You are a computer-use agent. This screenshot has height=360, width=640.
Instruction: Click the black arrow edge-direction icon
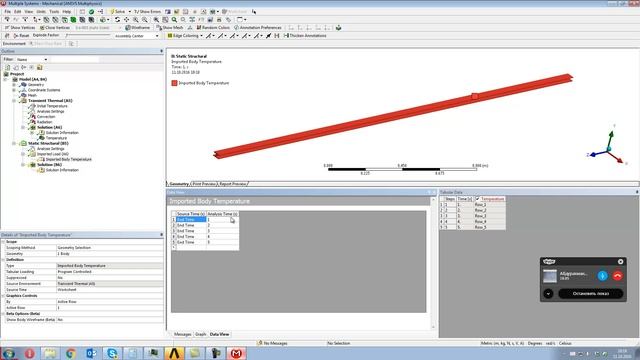[x=269, y=36]
